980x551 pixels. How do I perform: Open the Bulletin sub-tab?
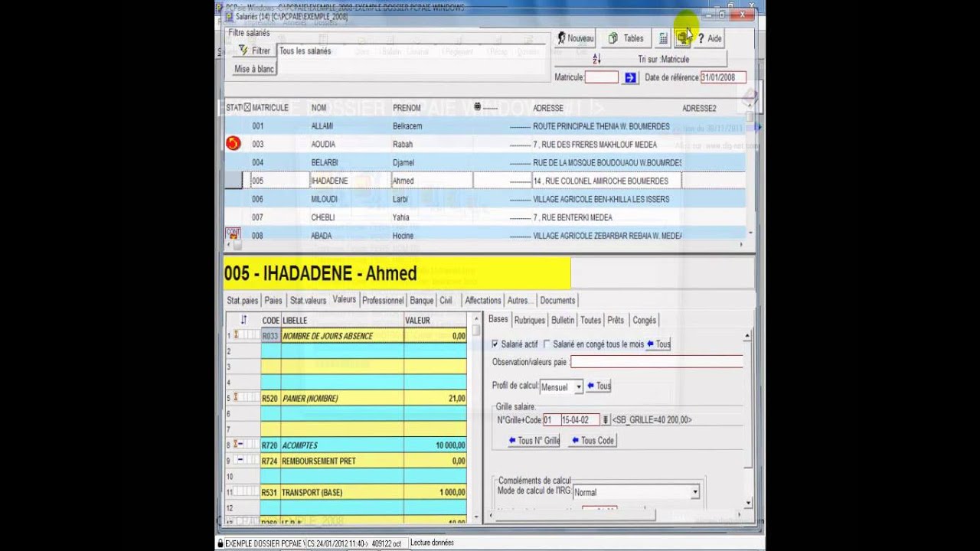click(563, 321)
